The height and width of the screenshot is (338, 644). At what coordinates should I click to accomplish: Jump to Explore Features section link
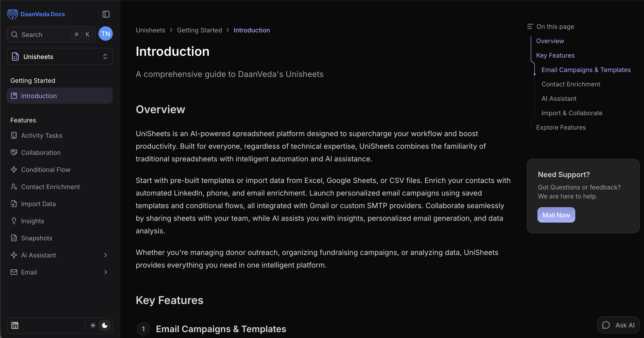tap(561, 127)
